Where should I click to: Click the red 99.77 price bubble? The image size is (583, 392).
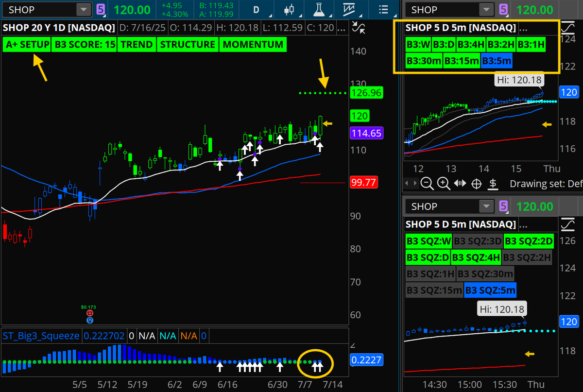click(x=363, y=183)
